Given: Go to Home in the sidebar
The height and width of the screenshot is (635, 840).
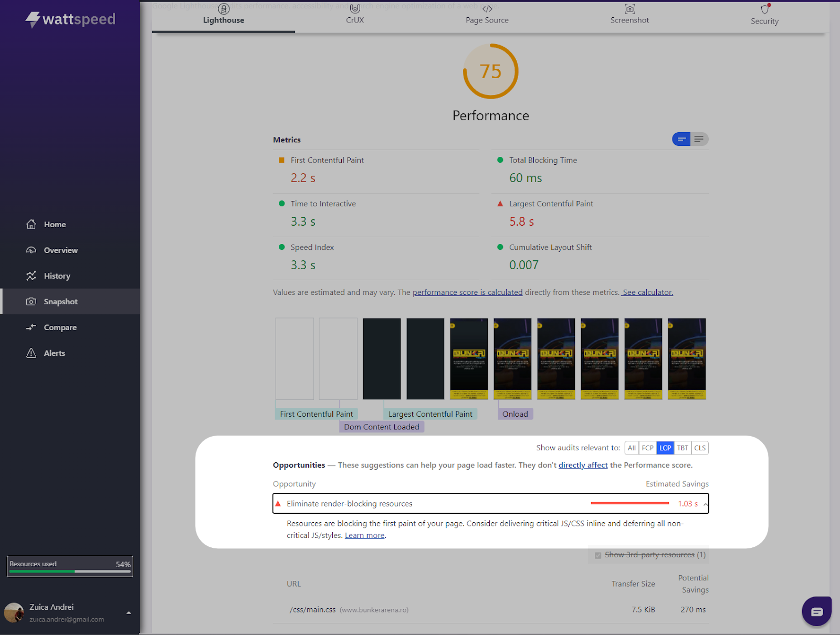Looking at the screenshot, I should pyautogui.click(x=70, y=225).
